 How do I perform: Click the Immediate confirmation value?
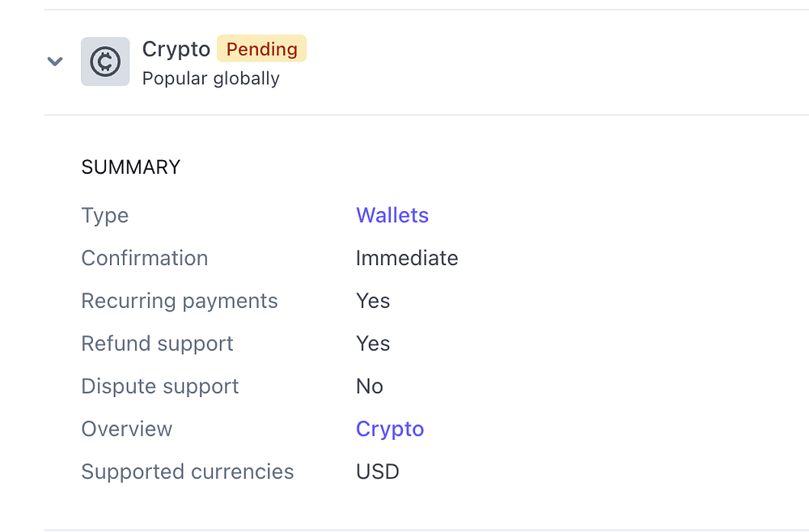[407, 258]
